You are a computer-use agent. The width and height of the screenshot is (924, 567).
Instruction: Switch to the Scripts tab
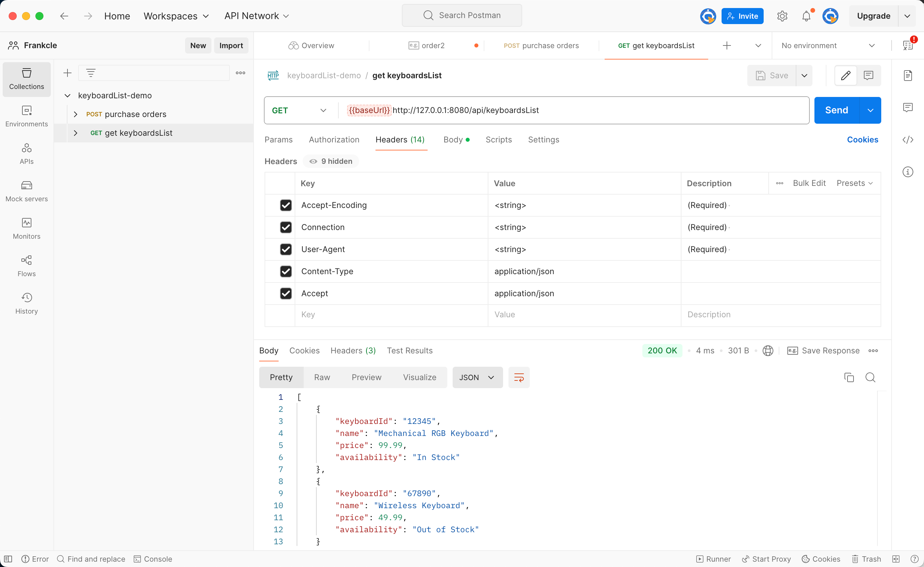pyautogui.click(x=498, y=140)
